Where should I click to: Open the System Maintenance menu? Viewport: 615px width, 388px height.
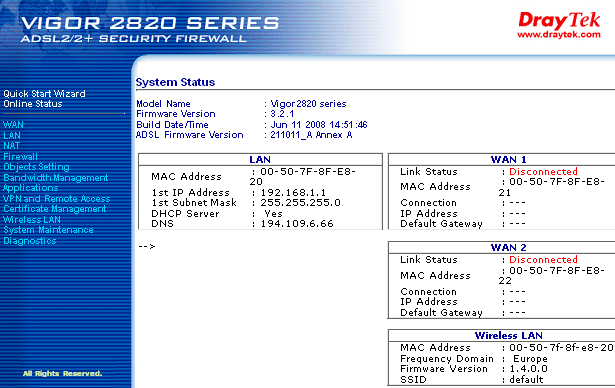click(x=49, y=230)
